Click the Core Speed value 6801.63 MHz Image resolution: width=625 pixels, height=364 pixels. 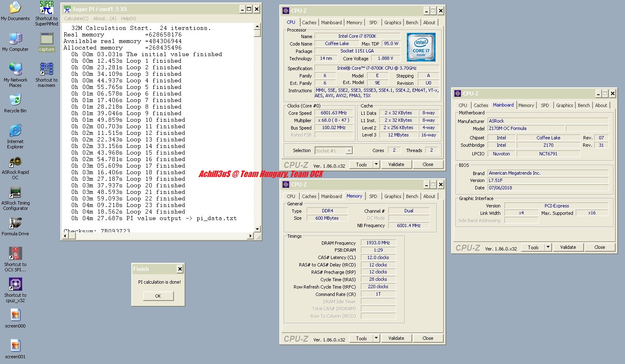coord(334,113)
